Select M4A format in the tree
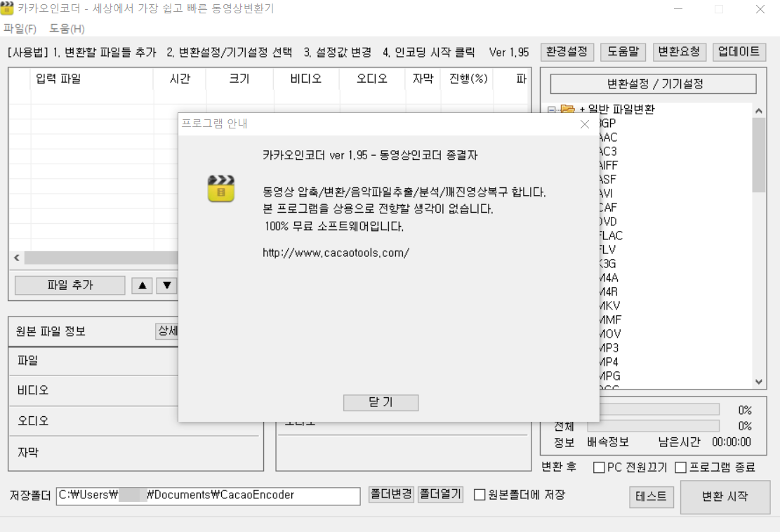Screen dimensions: 780x532 pos(609,278)
